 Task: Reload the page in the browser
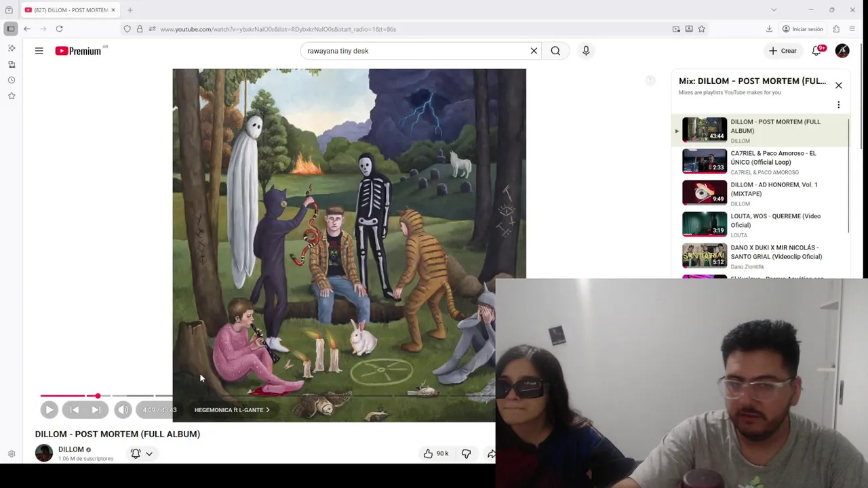pos(59,29)
